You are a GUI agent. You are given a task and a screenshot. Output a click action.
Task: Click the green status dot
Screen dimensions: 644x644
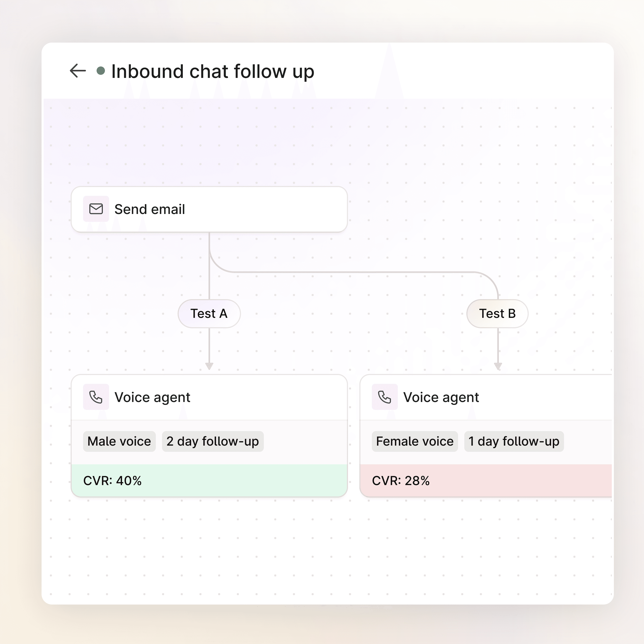click(101, 71)
